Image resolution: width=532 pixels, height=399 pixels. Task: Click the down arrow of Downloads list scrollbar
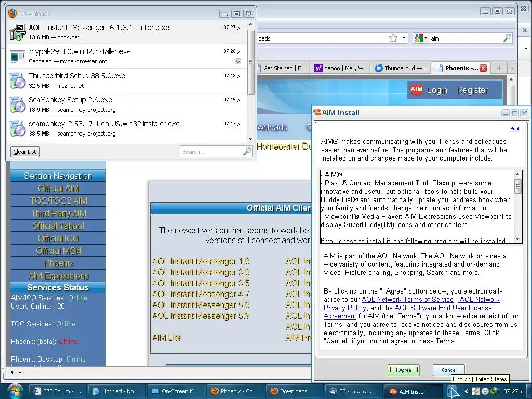251,138
